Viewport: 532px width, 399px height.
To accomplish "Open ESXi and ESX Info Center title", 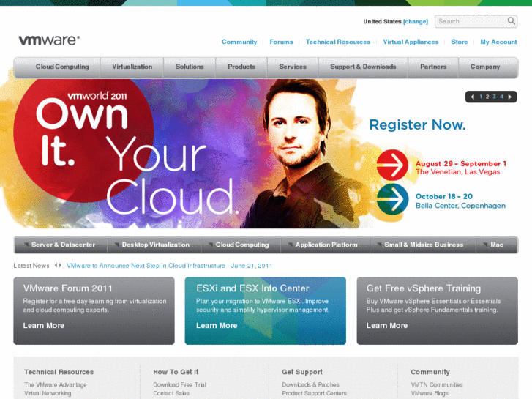I will [252, 288].
